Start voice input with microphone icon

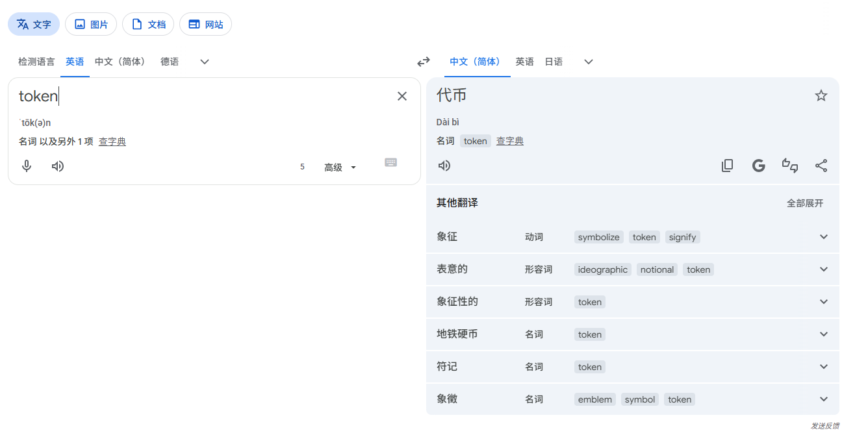point(27,166)
